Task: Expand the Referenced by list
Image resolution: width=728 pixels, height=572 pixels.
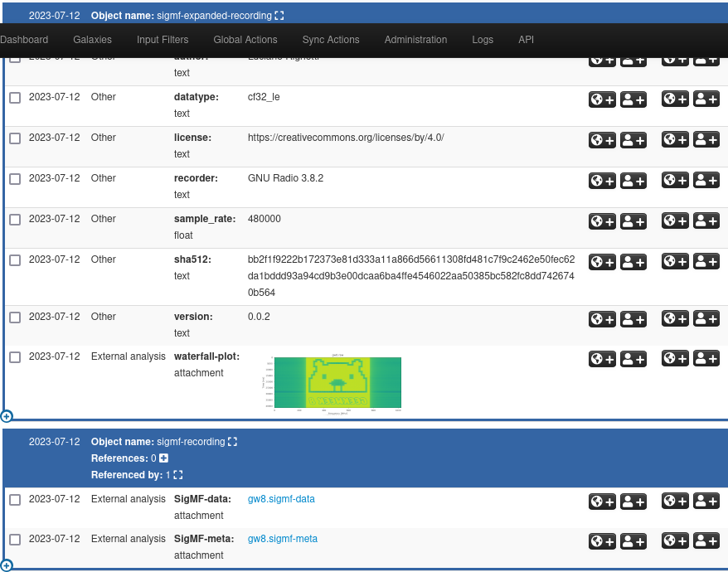Action: coord(178,475)
